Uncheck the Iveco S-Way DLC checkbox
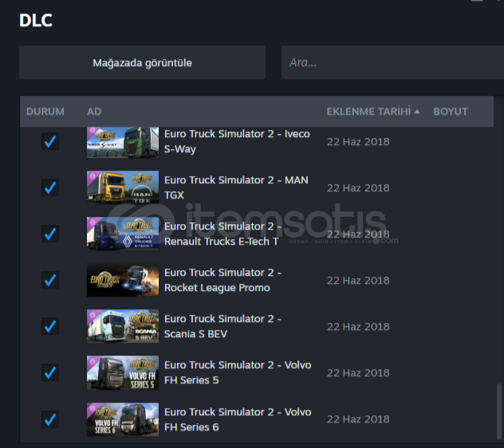 click(50, 141)
